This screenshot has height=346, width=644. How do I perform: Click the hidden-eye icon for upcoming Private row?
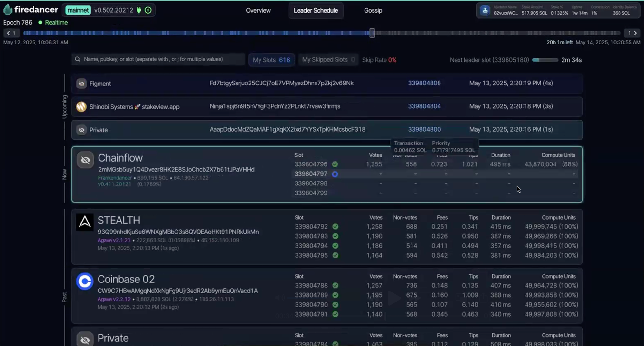pyautogui.click(x=81, y=130)
